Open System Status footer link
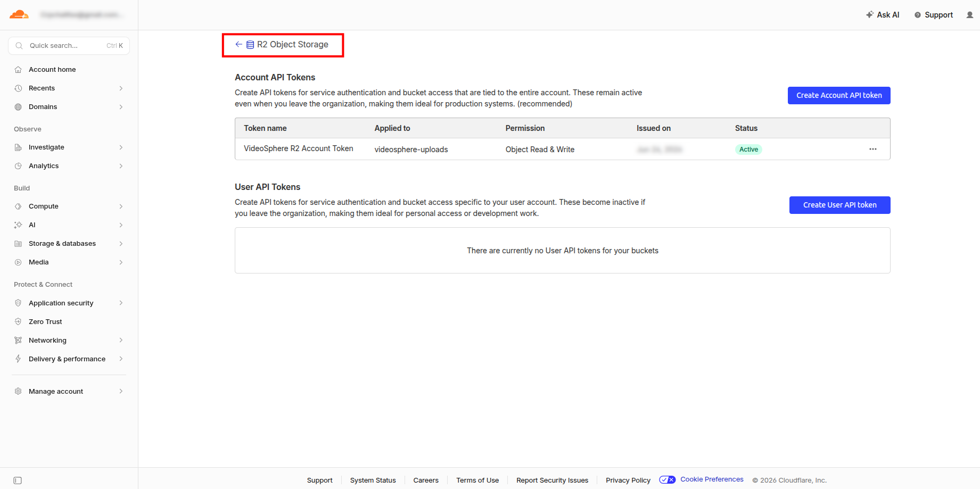Image resolution: width=980 pixels, height=489 pixels. [373, 480]
